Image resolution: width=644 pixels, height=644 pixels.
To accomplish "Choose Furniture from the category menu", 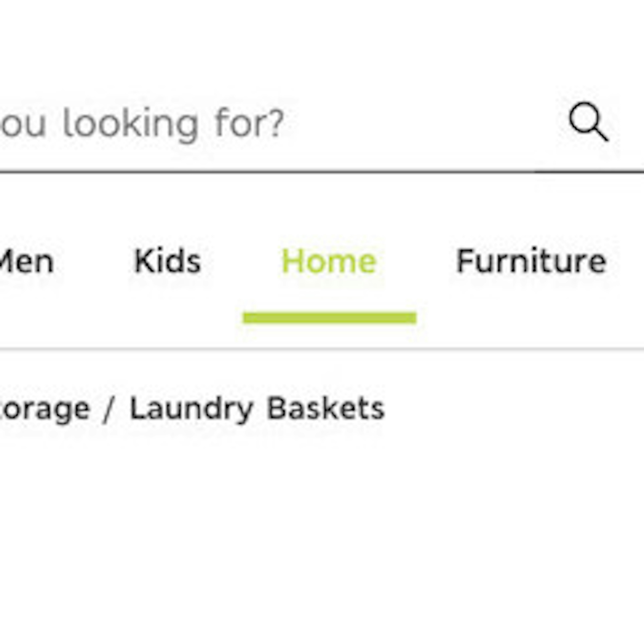I will pos(531,261).
